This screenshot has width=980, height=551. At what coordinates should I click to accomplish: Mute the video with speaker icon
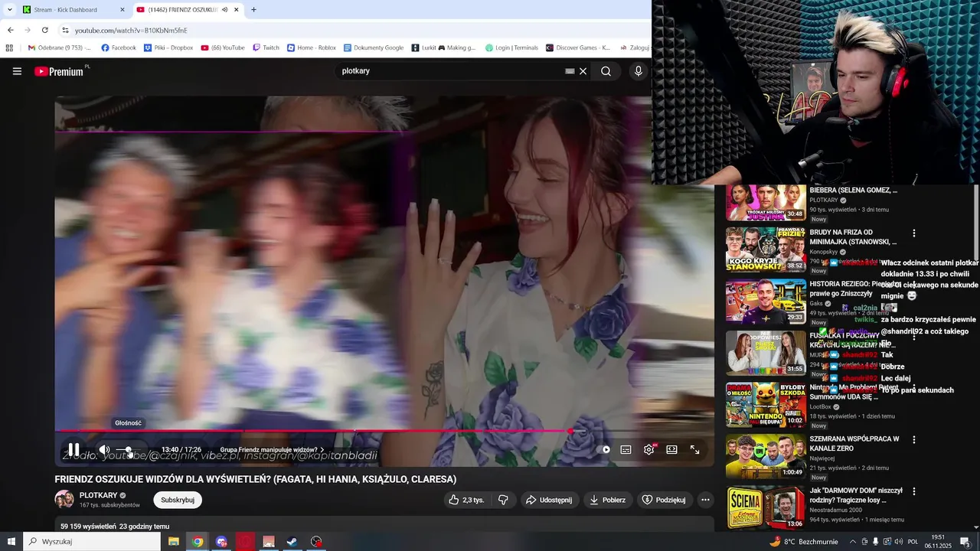[x=104, y=450]
